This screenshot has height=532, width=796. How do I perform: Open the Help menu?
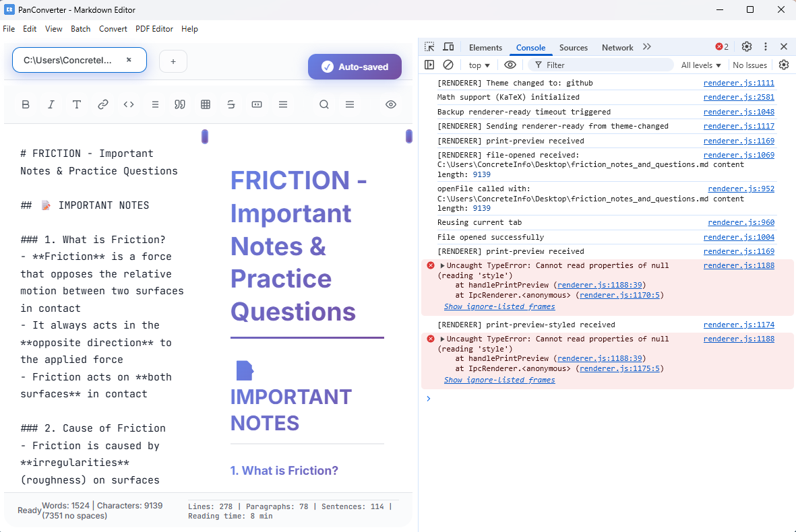(189, 29)
